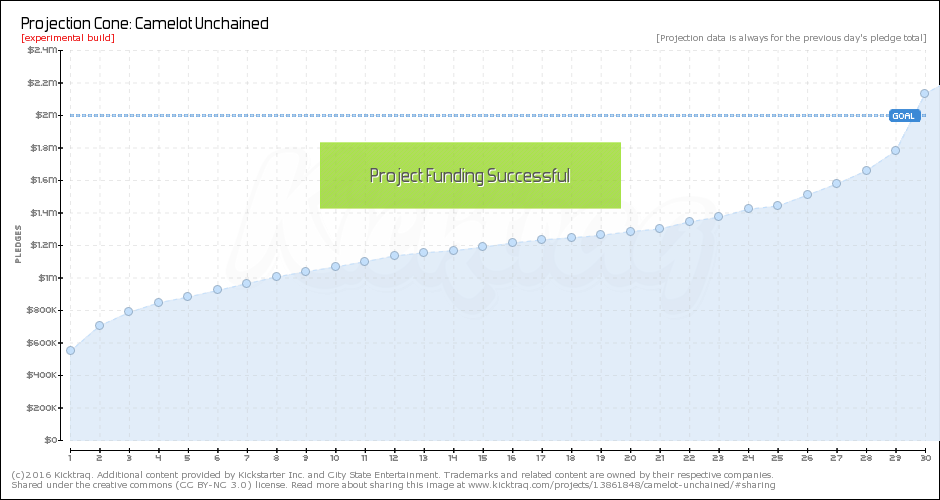Select the day 26 data point
The image size is (940, 500).
(x=808, y=194)
